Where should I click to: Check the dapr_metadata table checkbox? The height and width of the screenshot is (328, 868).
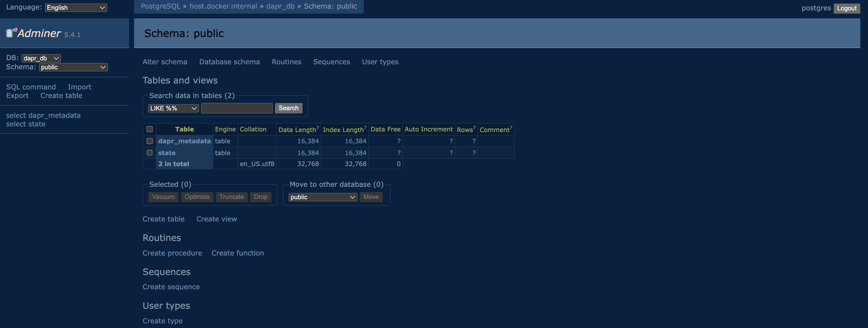(150, 141)
